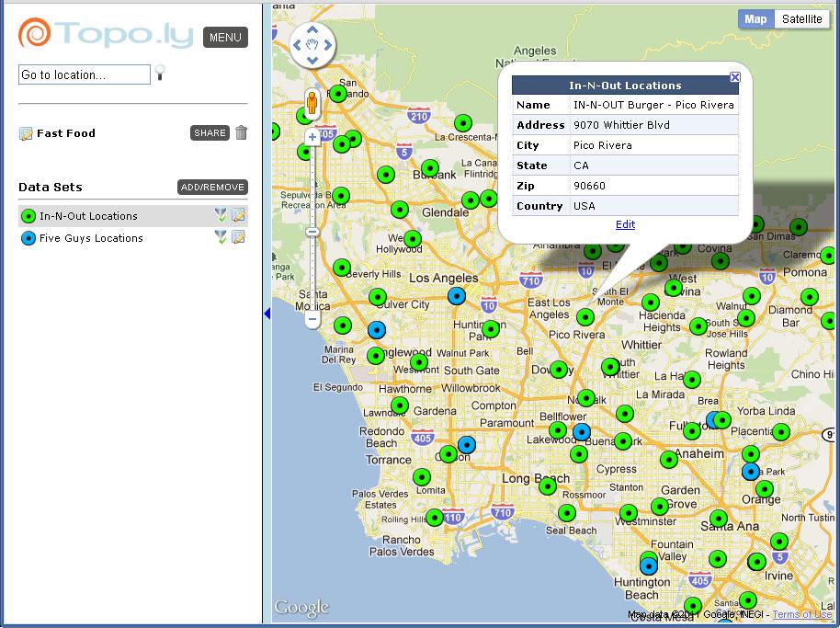
Task: Select green marker above Seal Beach label
Action: point(567,513)
